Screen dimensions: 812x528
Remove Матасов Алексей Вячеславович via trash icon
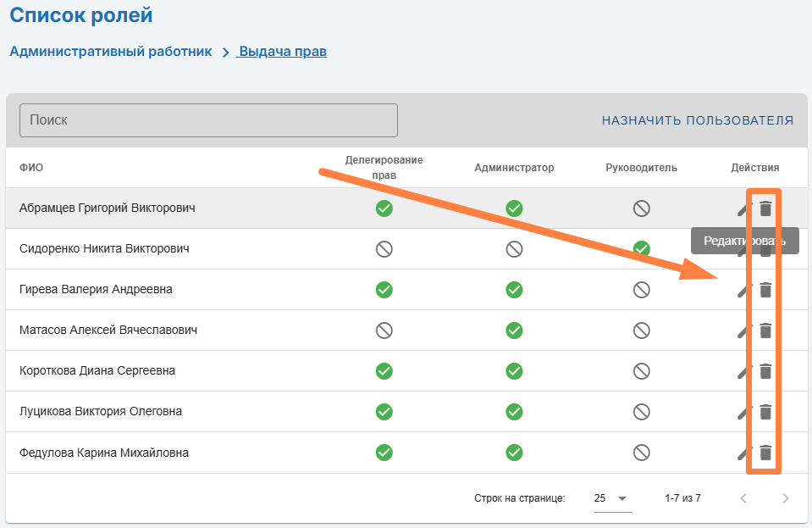(765, 330)
